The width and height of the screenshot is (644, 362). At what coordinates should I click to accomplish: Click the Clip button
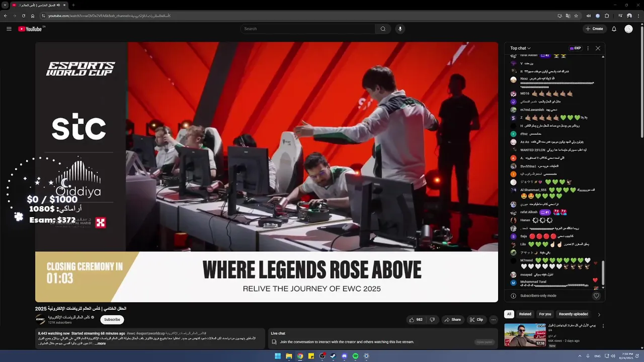pos(476,320)
